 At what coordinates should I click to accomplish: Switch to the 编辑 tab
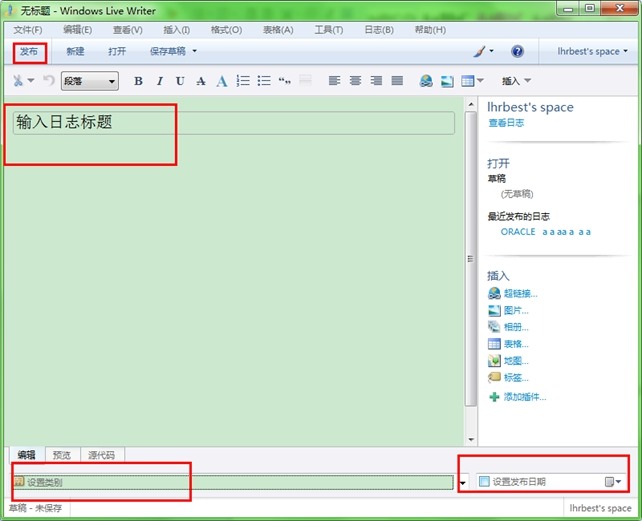(x=27, y=455)
